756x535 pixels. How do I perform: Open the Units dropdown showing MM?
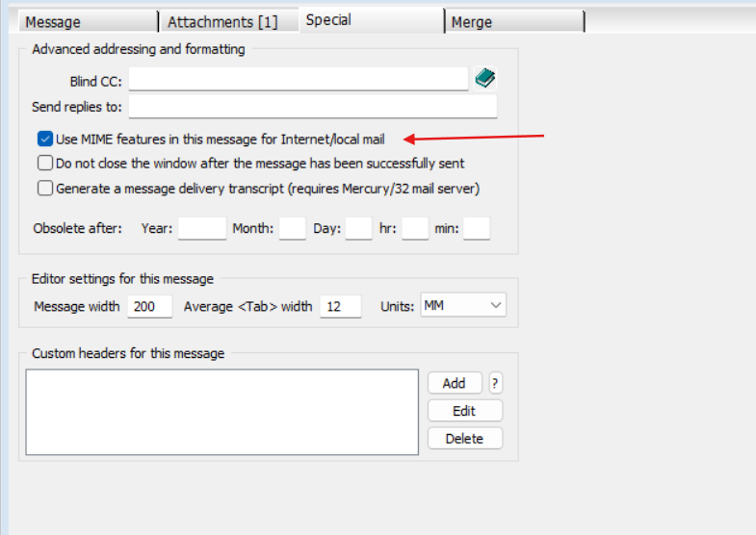pyautogui.click(x=463, y=306)
